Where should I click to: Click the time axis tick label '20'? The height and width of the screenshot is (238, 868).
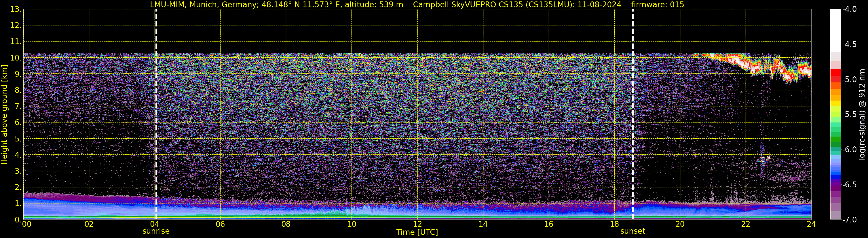pyautogui.click(x=680, y=224)
